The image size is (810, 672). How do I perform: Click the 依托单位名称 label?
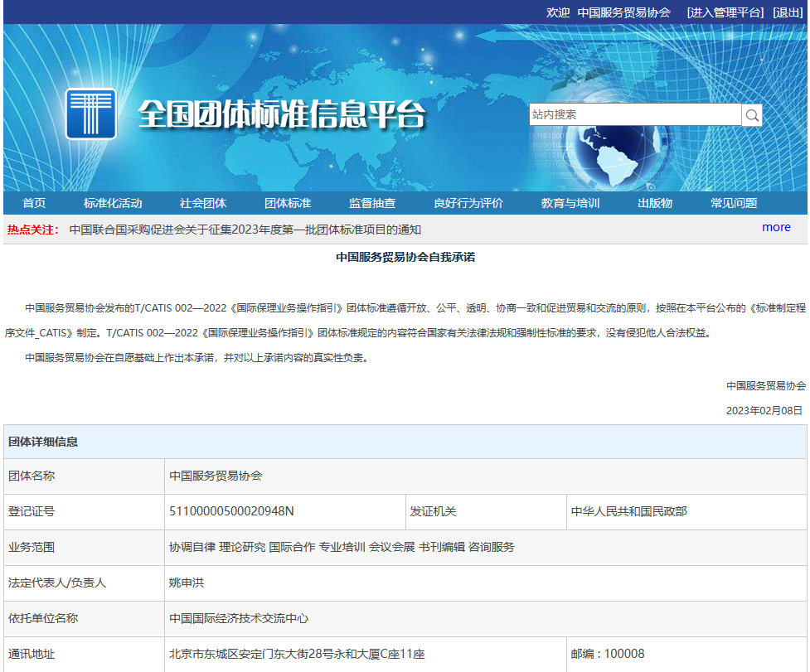coord(43,618)
